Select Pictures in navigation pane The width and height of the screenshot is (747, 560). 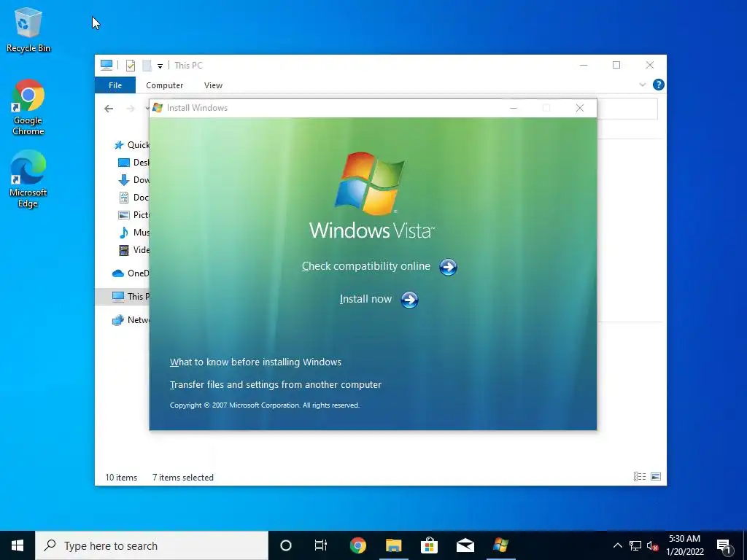pos(133,215)
